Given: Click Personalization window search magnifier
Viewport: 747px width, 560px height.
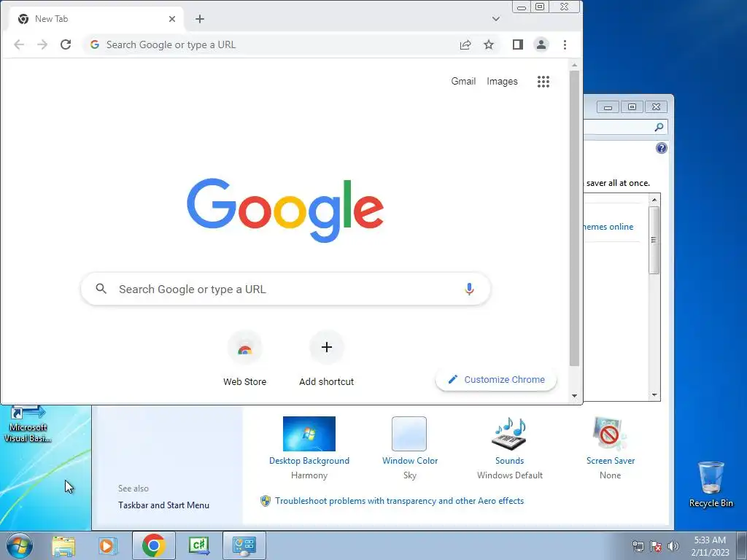Looking at the screenshot, I should (x=659, y=127).
